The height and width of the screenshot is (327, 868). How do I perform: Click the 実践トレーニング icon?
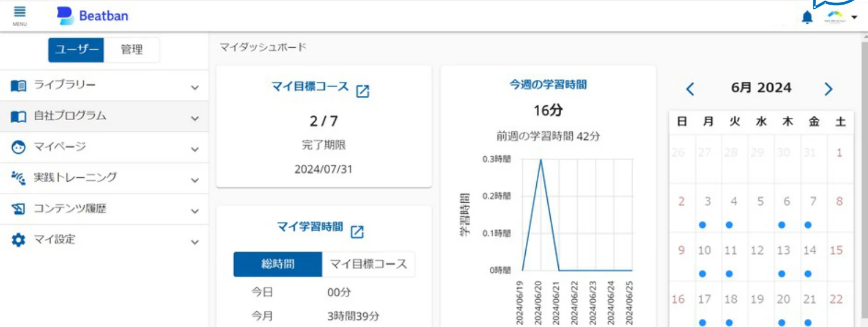[x=19, y=178]
